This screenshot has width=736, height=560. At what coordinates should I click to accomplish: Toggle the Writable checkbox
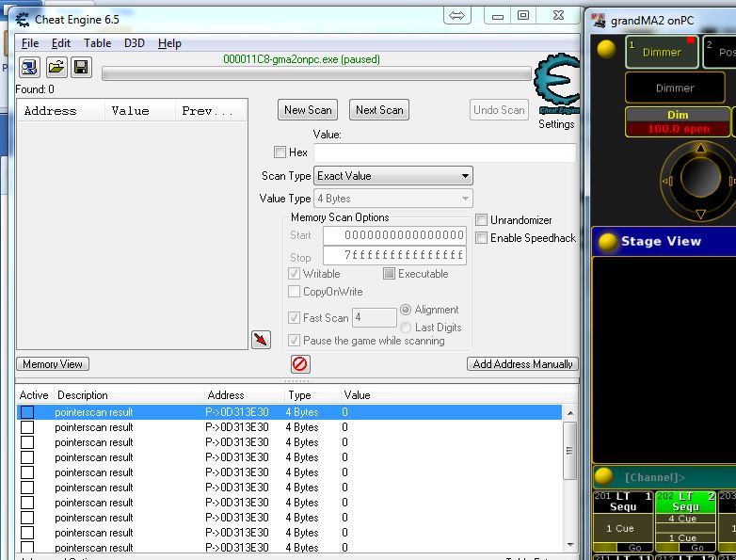(294, 273)
